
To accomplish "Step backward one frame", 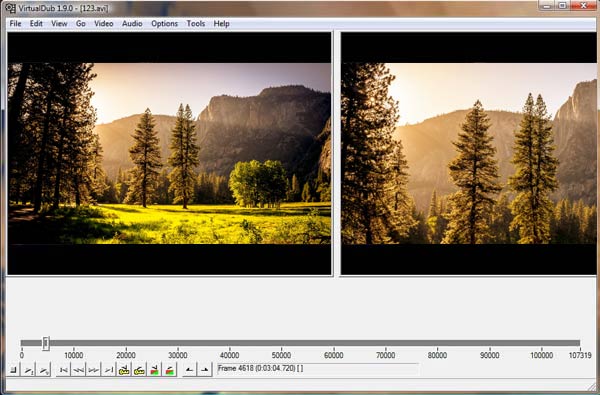I will (78, 370).
